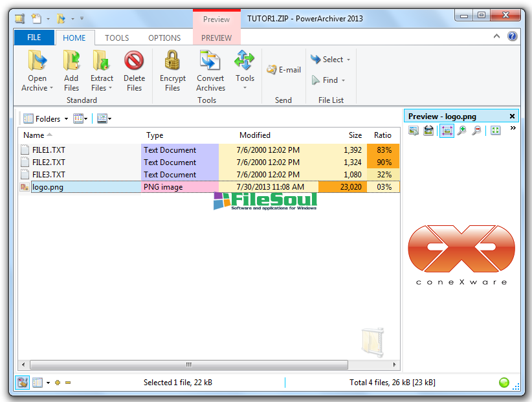Image resolution: width=532 pixels, height=402 pixels.
Task: Sort by the Size column header
Action: [x=355, y=135]
